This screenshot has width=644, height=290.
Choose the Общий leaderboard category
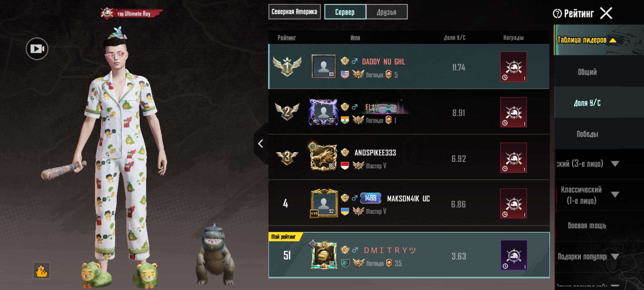[x=587, y=72]
